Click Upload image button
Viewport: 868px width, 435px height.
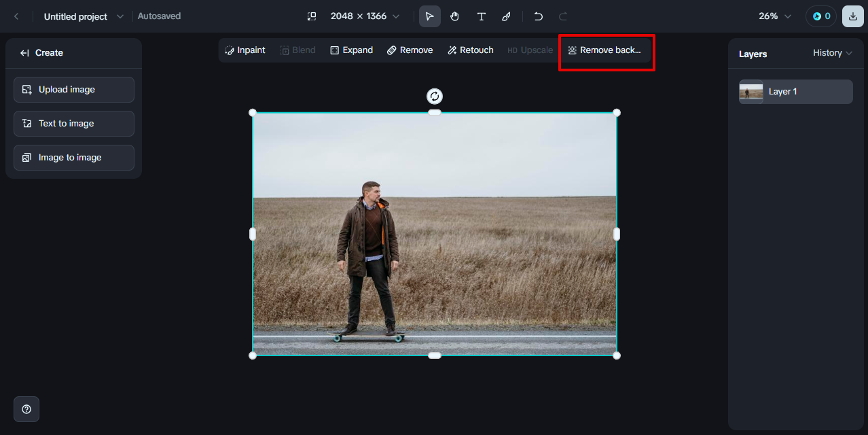pos(74,90)
